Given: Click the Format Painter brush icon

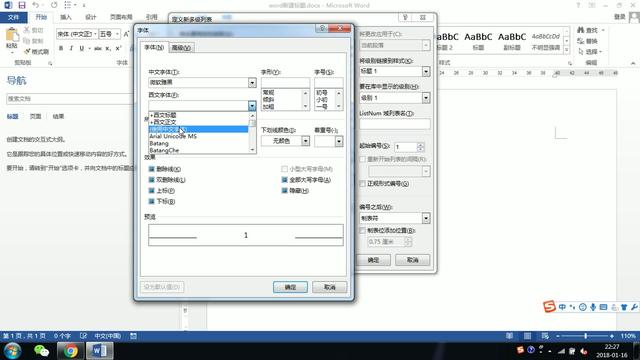Looking at the screenshot, I should pos(27,51).
